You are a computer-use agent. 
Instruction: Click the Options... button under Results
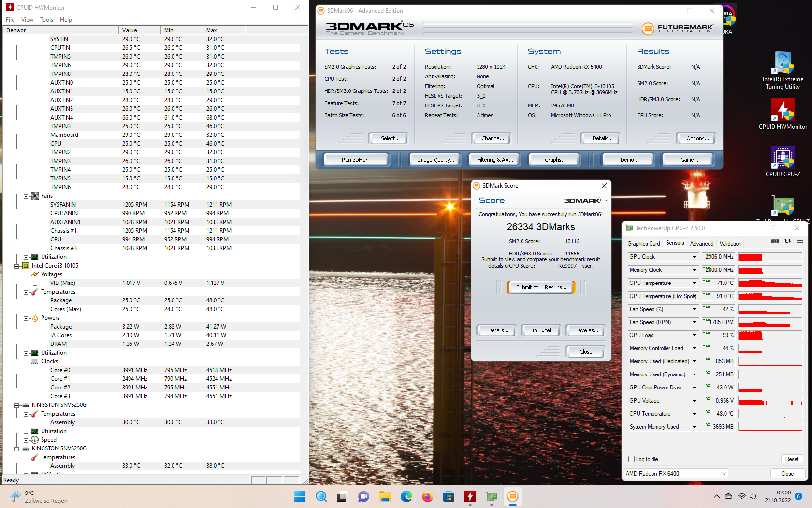[697, 138]
